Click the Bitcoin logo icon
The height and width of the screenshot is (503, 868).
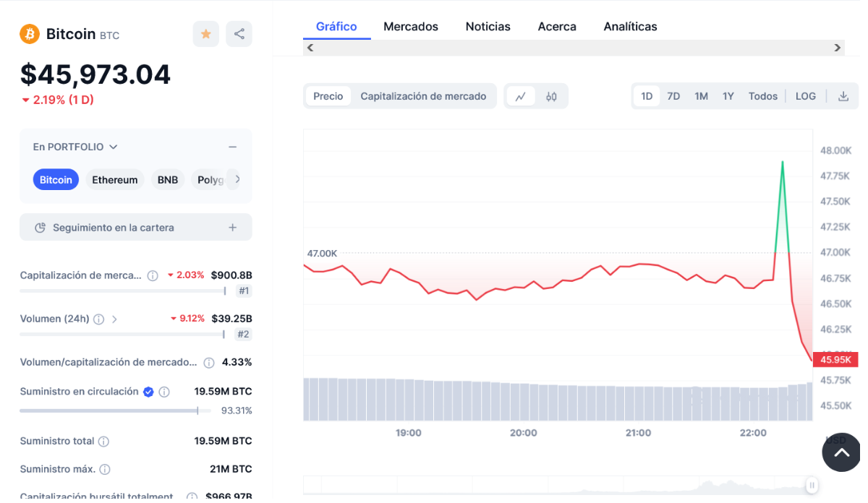pyautogui.click(x=30, y=34)
